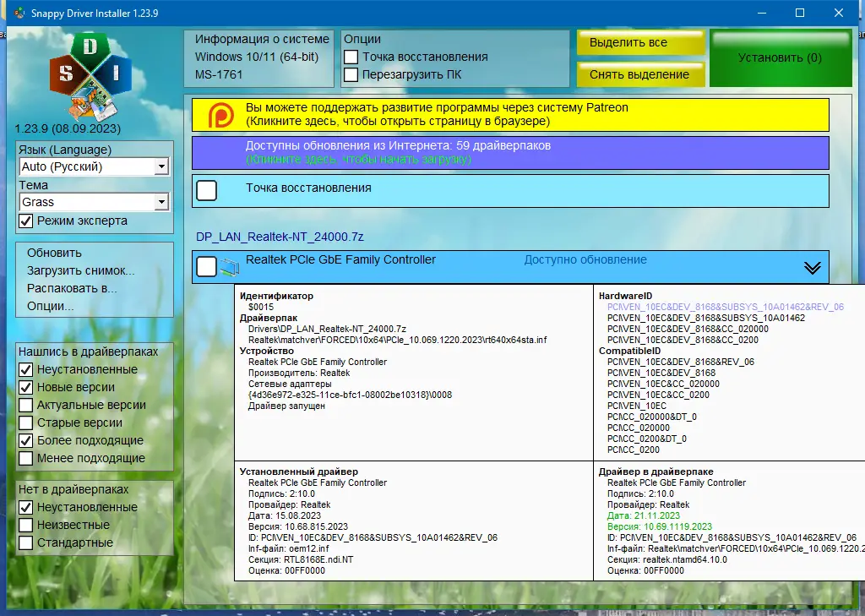Click the Информация о системе panel
Viewport: 865px width, 616px height.
pyautogui.click(x=258, y=58)
